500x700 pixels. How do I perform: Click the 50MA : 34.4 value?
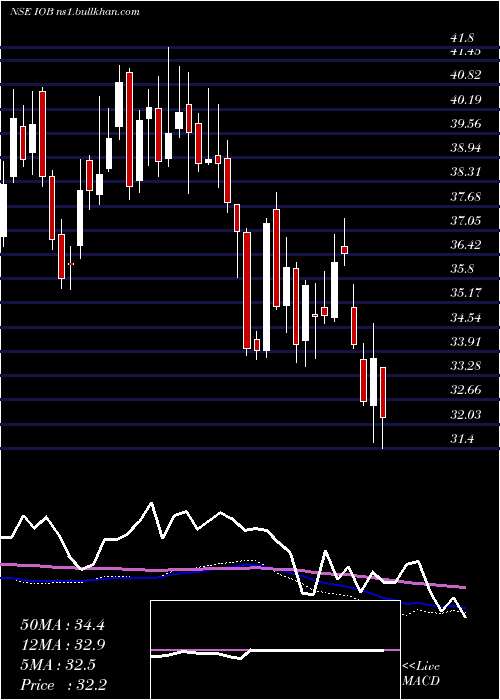[63, 625]
